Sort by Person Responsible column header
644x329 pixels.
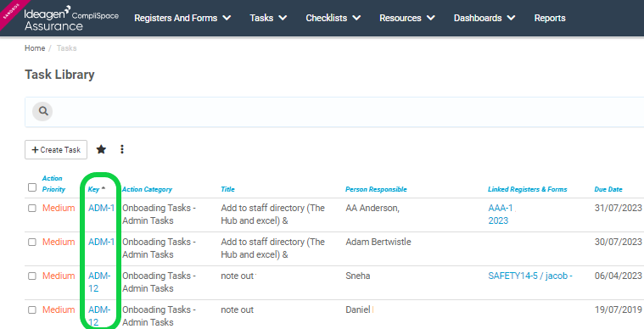[376, 189]
